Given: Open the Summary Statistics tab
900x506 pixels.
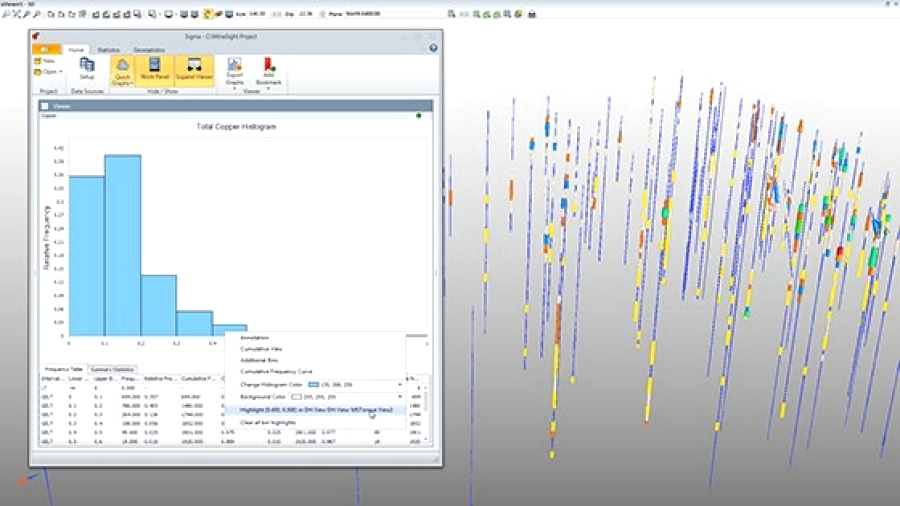Looking at the screenshot, I should coord(112,369).
